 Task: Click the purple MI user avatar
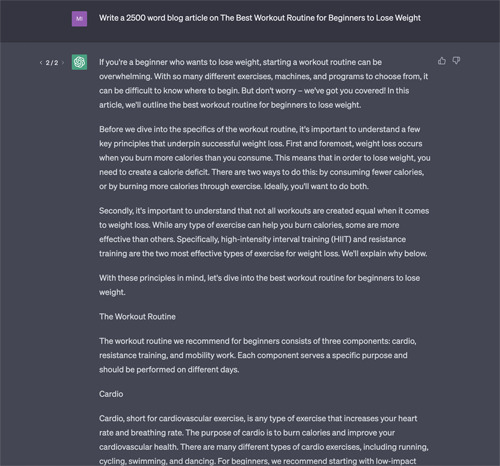pyautogui.click(x=79, y=19)
